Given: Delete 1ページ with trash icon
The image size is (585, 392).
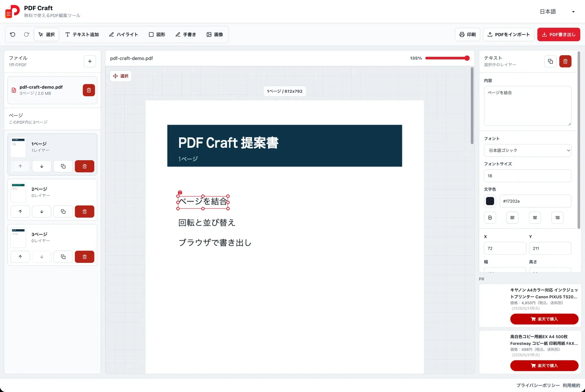Looking at the screenshot, I should tap(84, 166).
